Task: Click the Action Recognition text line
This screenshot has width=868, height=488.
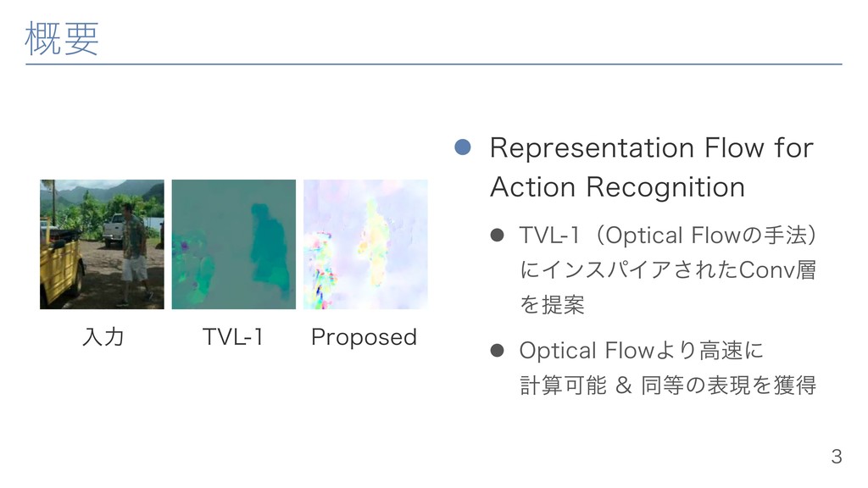Action: 617,187
